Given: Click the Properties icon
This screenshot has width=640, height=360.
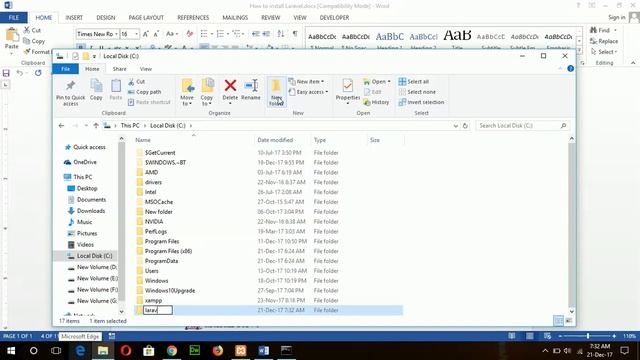Looking at the screenshot, I should 348,86.
